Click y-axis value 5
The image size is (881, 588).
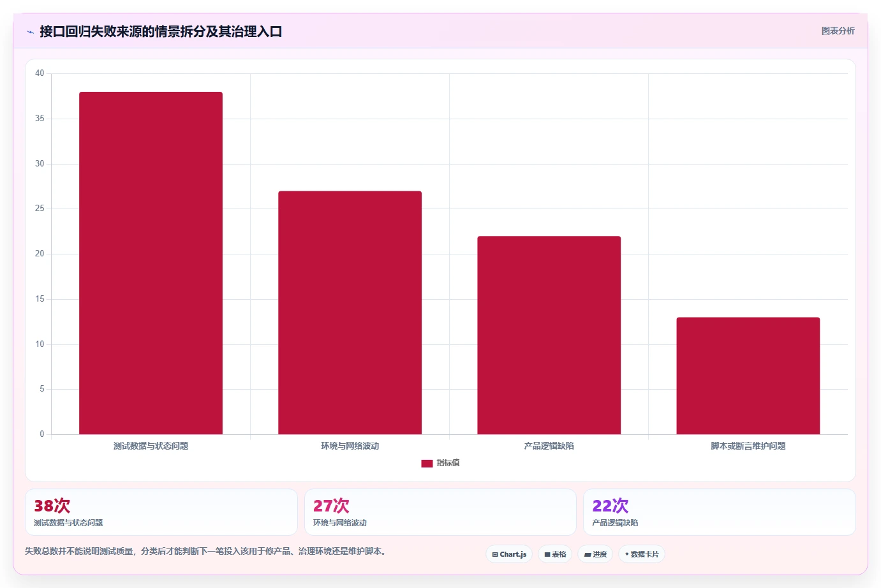pos(42,389)
